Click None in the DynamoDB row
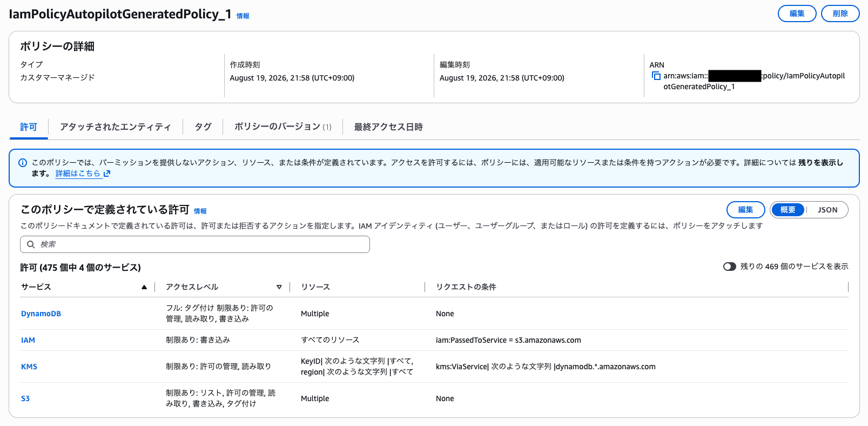This screenshot has width=868, height=426. pyautogui.click(x=445, y=314)
